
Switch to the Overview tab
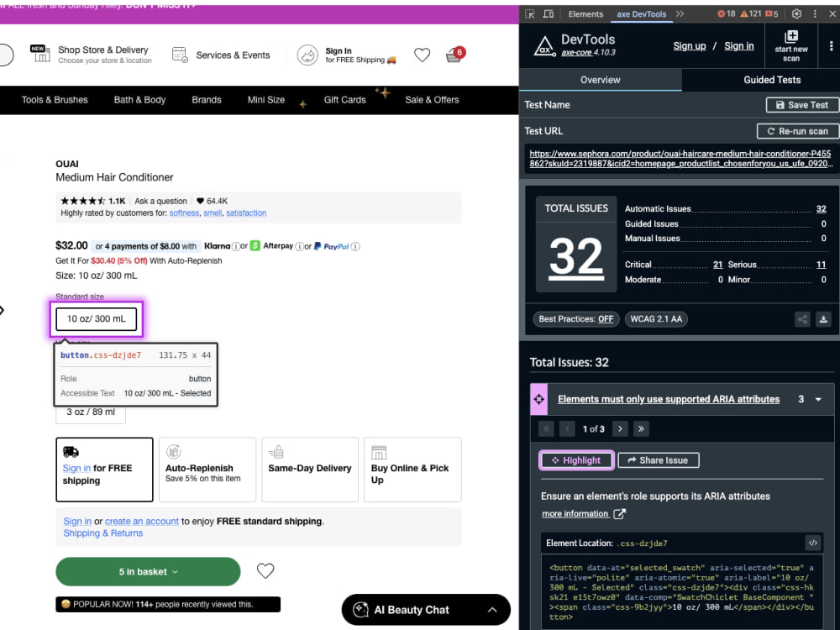click(x=600, y=80)
